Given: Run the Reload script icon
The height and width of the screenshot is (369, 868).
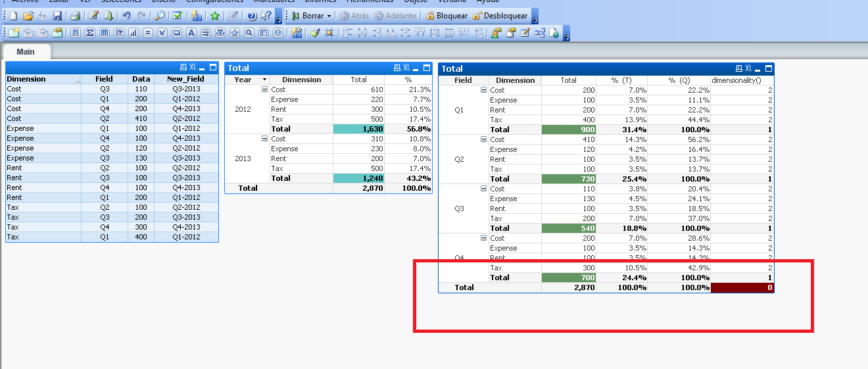Looking at the screenshot, I should coord(108,16).
